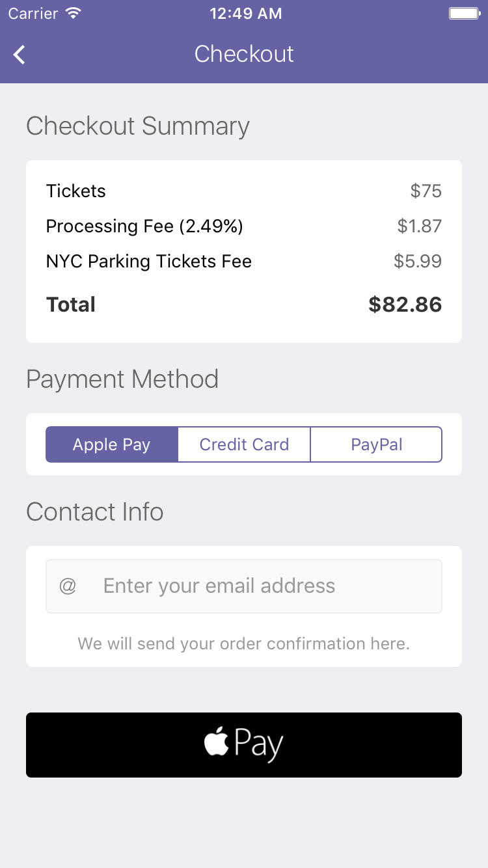Click the Tickets line item label

[x=75, y=191]
